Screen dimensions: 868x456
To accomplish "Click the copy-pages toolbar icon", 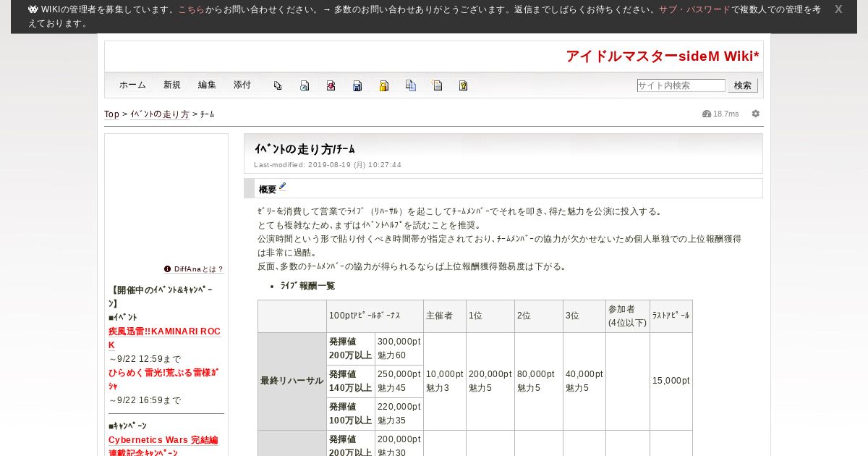I will [x=278, y=85].
